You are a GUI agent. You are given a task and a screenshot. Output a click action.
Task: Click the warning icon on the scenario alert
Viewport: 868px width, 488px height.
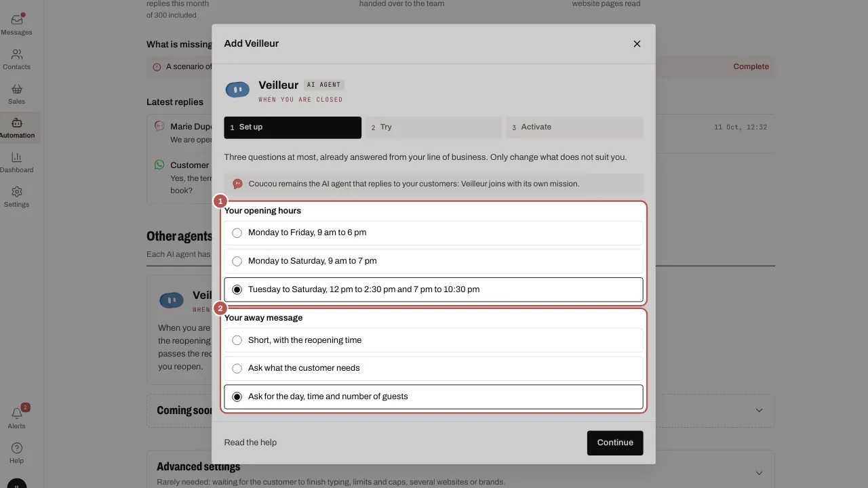click(x=157, y=66)
